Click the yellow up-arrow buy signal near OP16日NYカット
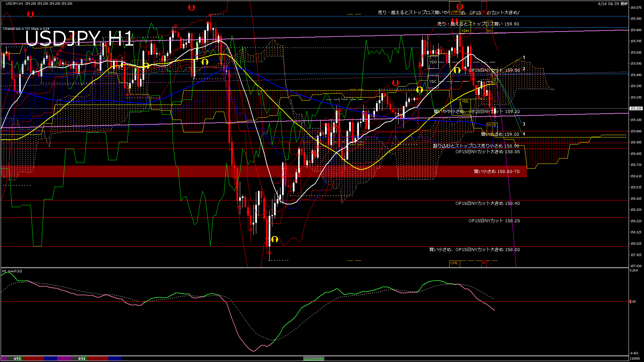644x362 pixels. (x=457, y=70)
